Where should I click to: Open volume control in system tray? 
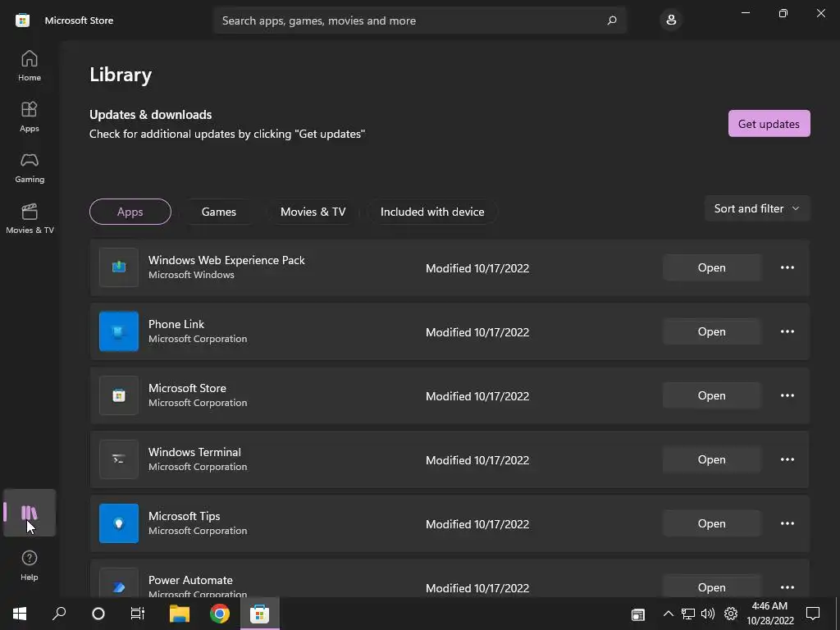pyautogui.click(x=708, y=614)
